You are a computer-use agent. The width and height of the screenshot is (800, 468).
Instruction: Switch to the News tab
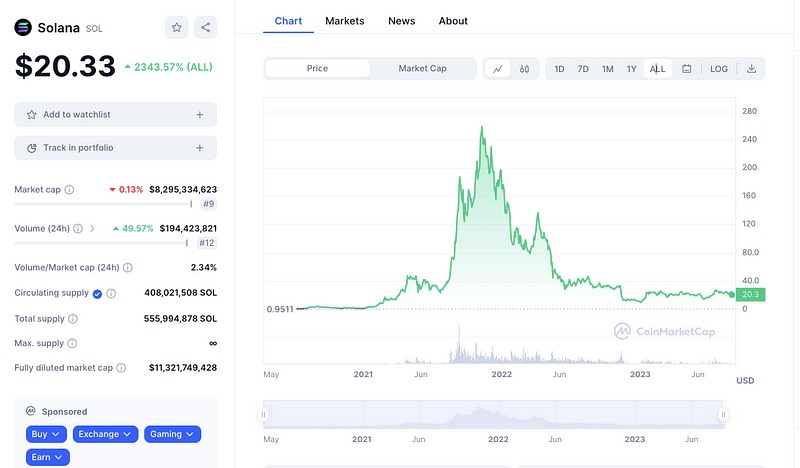(x=402, y=21)
